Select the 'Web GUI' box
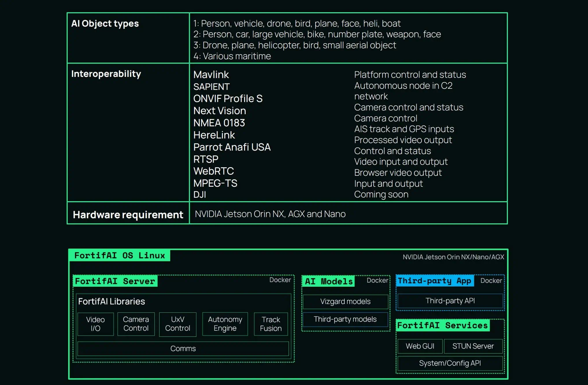Image resolution: width=588 pixels, height=385 pixels. pyautogui.click(x=420, y=346)
